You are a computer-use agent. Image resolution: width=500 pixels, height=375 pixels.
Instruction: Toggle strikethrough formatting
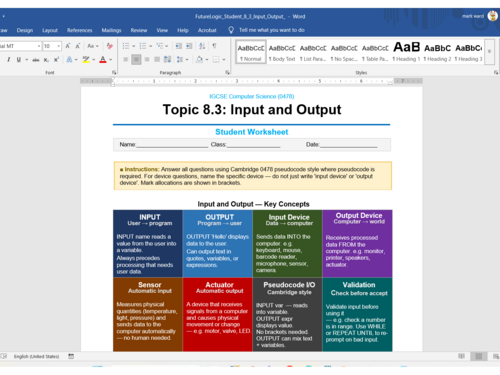(36, 60)
